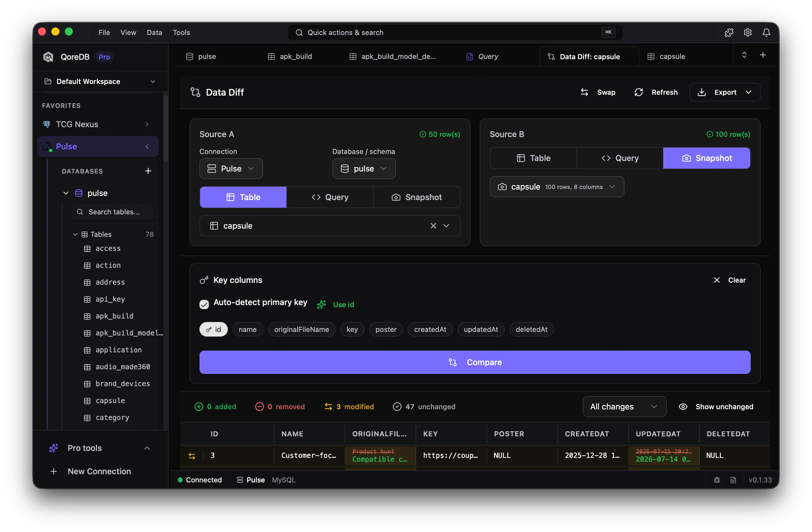Toggle the name key column chip
This screenshot has height=532, width=812.
tap(247, 329)
